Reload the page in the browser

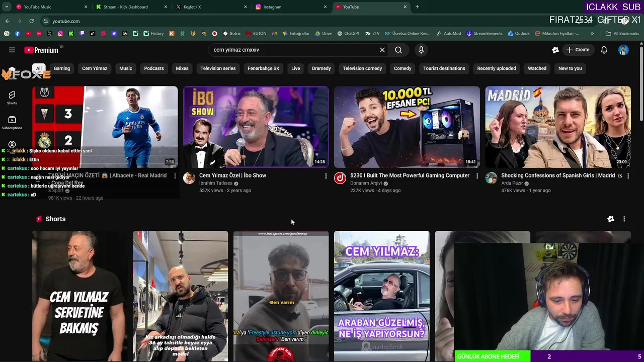click(x=31, y=21)
